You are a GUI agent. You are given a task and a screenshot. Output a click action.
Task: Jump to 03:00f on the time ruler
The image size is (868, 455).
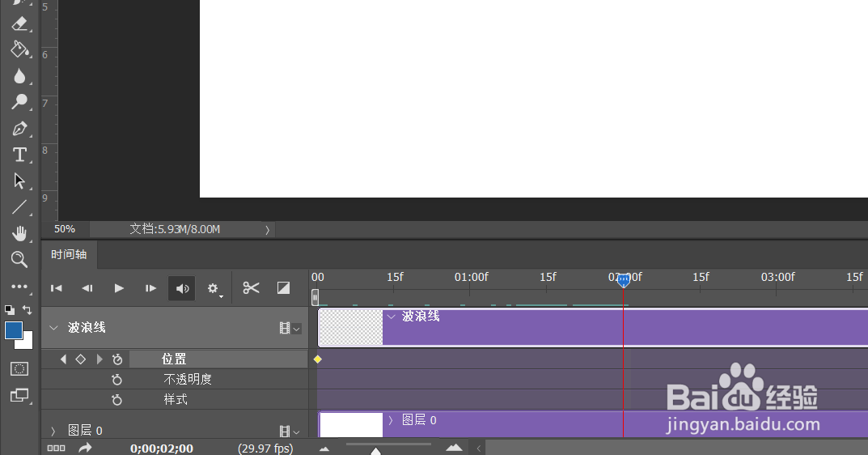(x=777, y=277)
